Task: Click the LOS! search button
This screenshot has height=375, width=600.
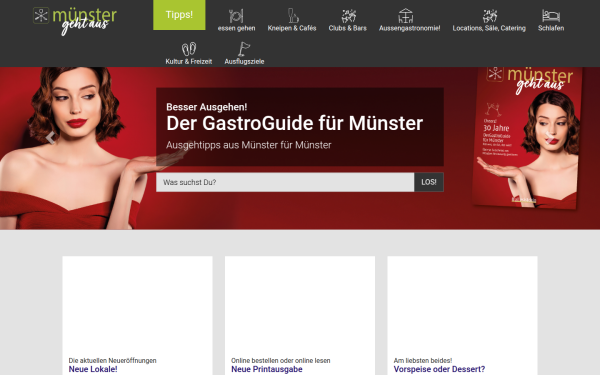Action: click(x=429, y=182)
